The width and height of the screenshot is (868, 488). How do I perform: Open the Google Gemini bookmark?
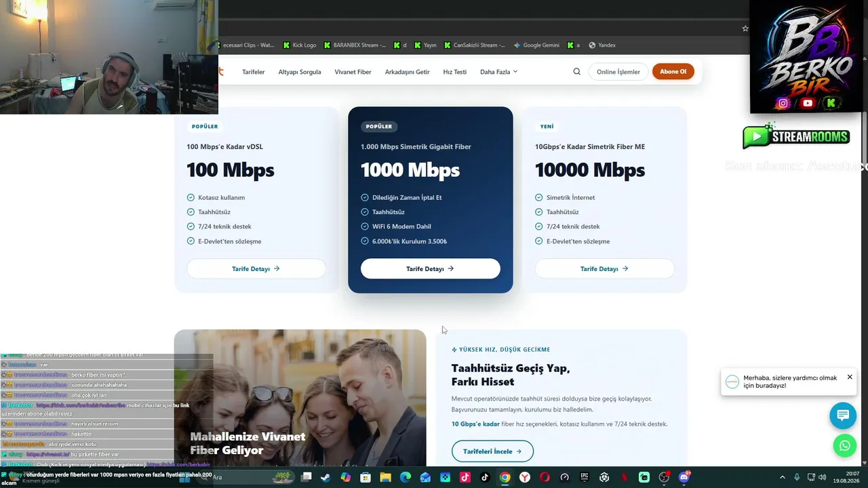coord(536,45)
